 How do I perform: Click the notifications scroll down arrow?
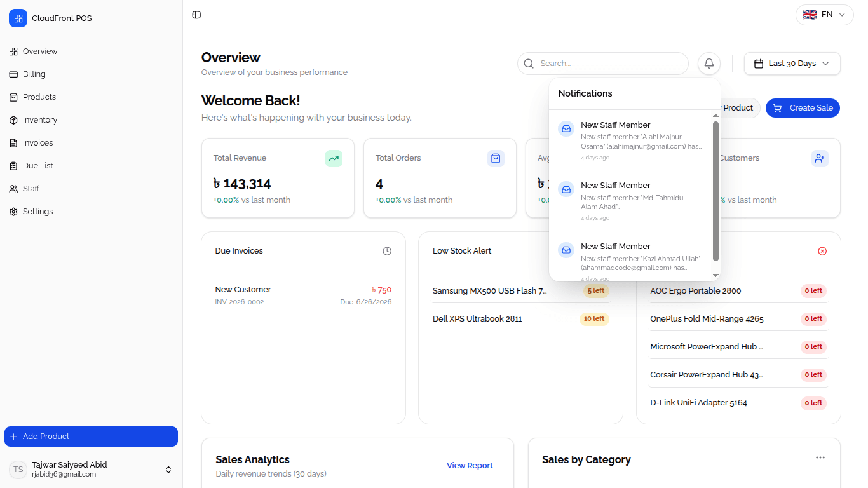click(716, 276)
